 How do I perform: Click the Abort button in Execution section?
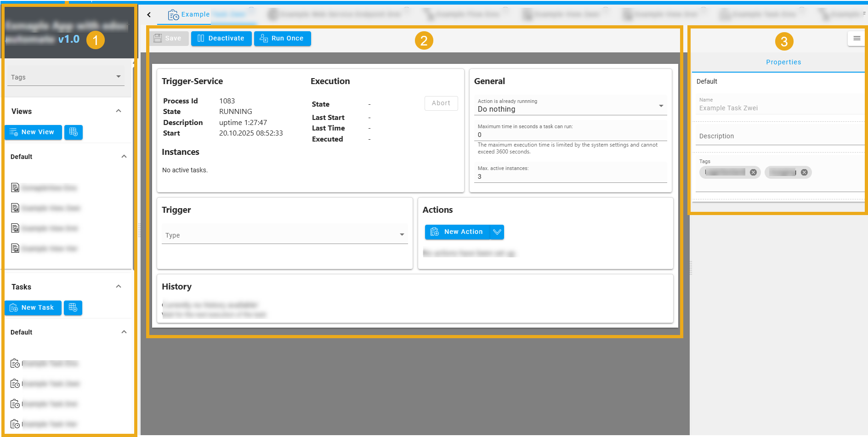[x=441, y=103]
